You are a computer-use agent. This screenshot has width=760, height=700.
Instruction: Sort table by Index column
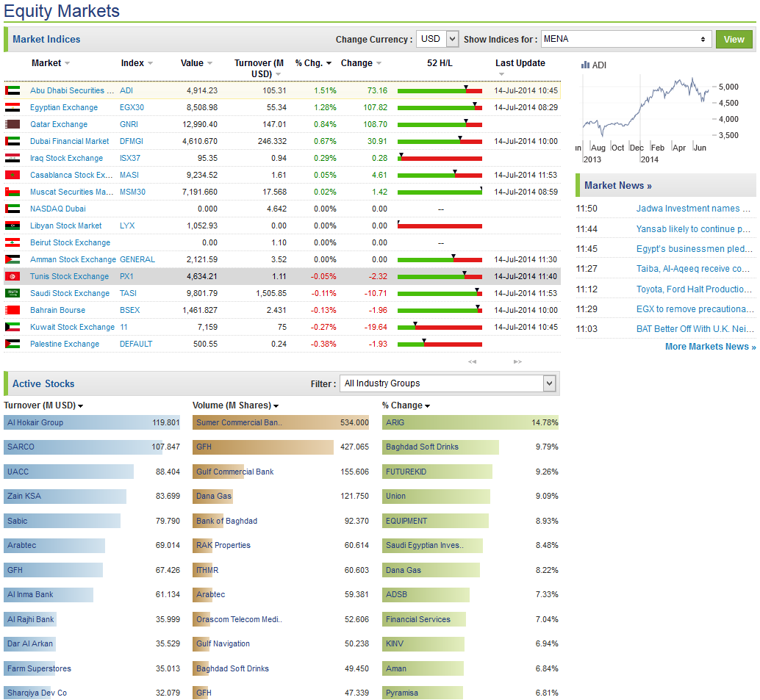pyautogui.click(x=137, y=63)
